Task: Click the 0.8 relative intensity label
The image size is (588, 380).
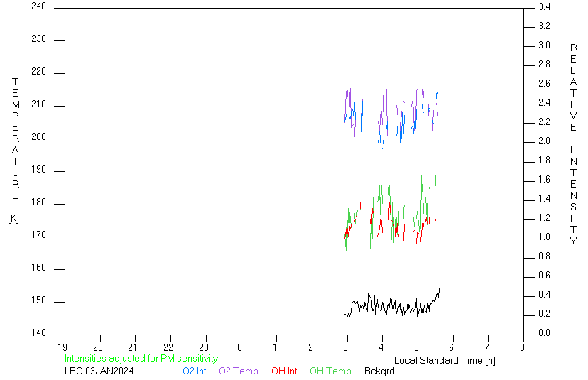Action: (544, 256)
